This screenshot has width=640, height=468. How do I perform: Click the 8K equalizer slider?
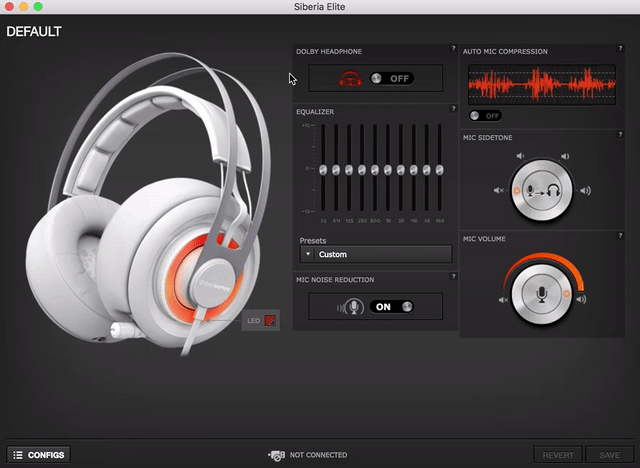(x=427, y=170)
